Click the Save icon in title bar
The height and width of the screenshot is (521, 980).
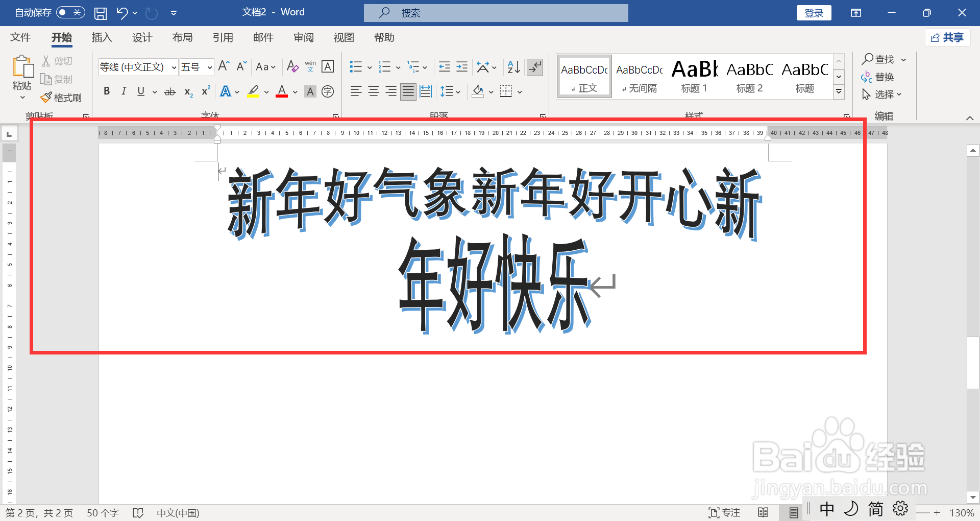pyautogui.click(x=101, y=13)
